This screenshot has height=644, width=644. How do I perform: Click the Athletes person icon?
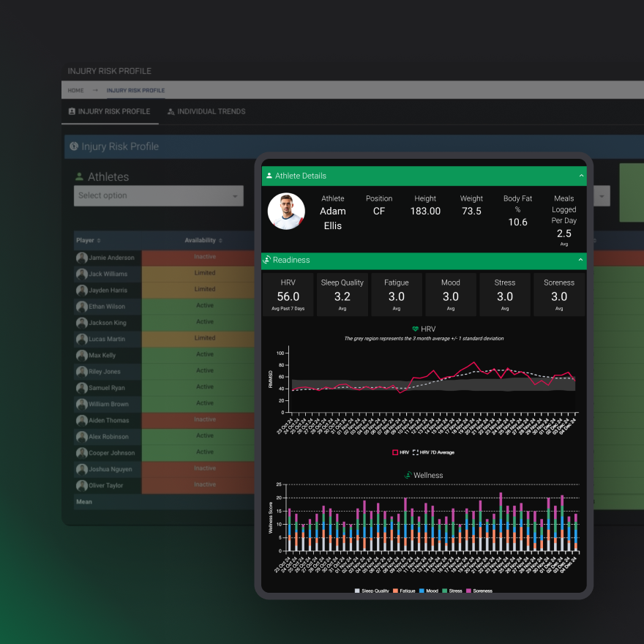pos(79,177)
